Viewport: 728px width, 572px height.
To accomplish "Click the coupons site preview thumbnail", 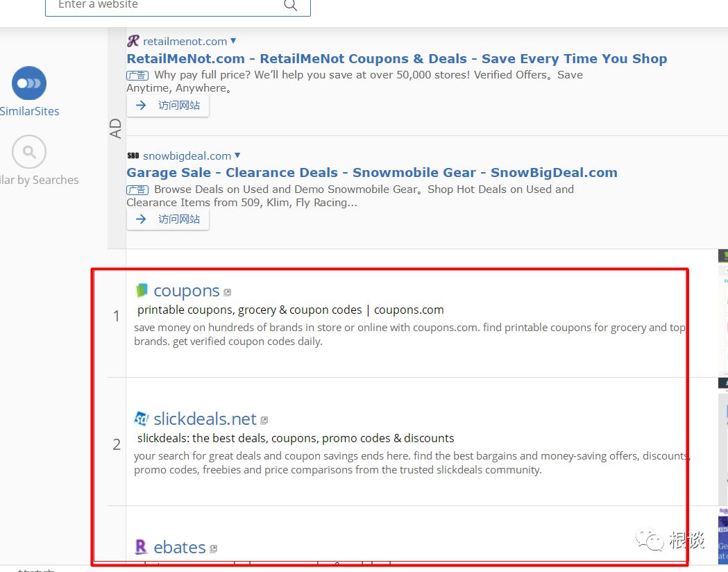I will click(x=723, y=312).
